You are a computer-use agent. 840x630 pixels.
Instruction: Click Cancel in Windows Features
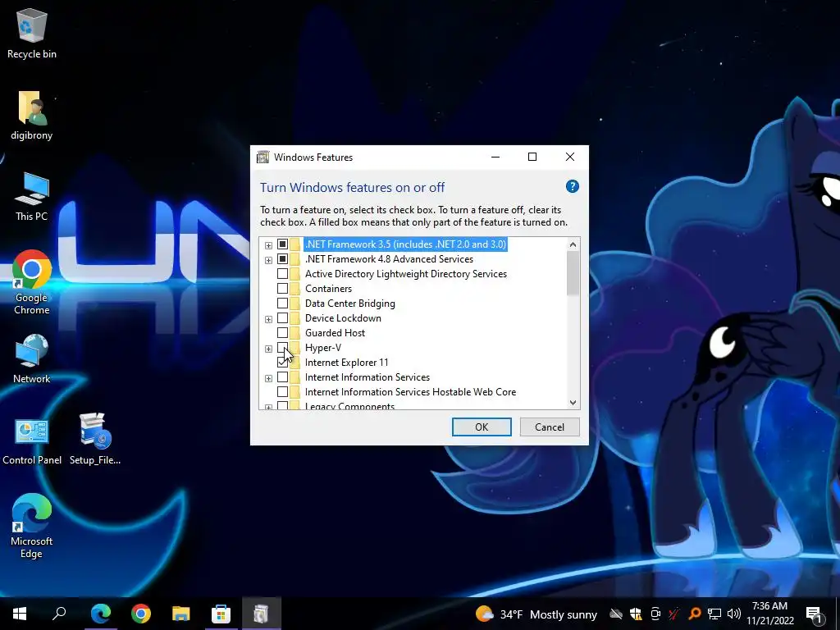click(550, 427)
